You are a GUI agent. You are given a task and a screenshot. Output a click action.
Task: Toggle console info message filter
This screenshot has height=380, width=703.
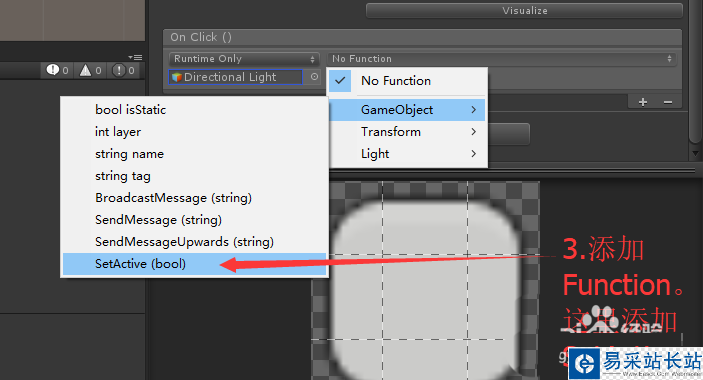[57, 70]
